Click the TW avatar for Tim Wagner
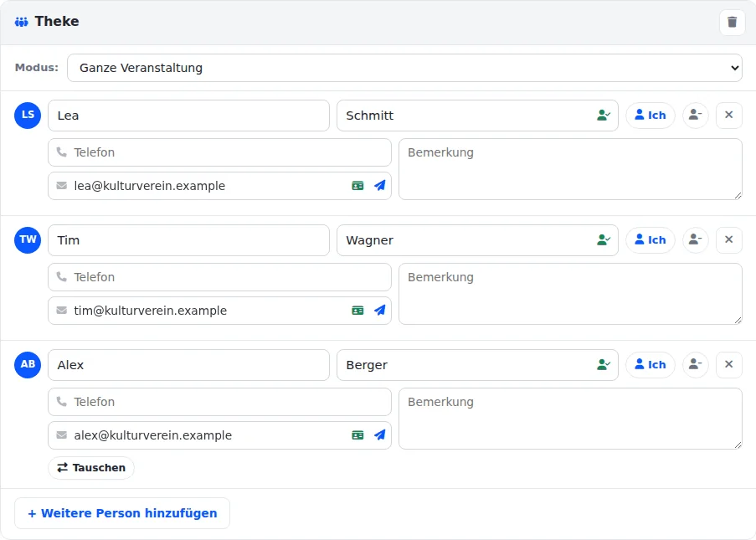 click(x=28, y=240)
